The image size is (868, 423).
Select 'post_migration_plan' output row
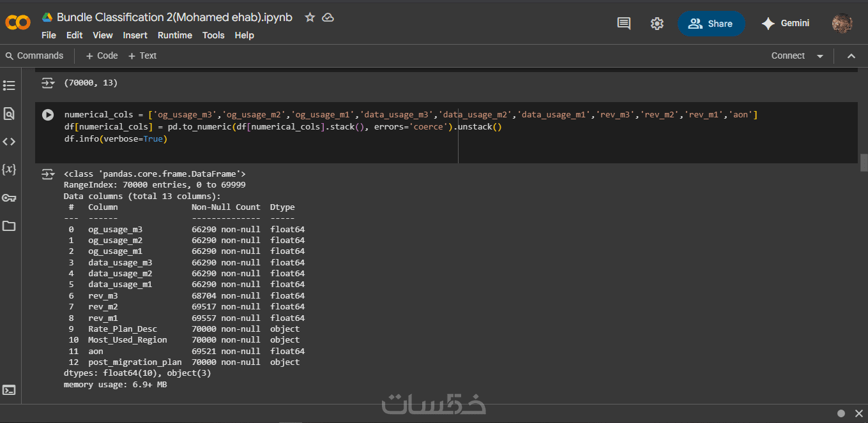[x=184, y=362]
